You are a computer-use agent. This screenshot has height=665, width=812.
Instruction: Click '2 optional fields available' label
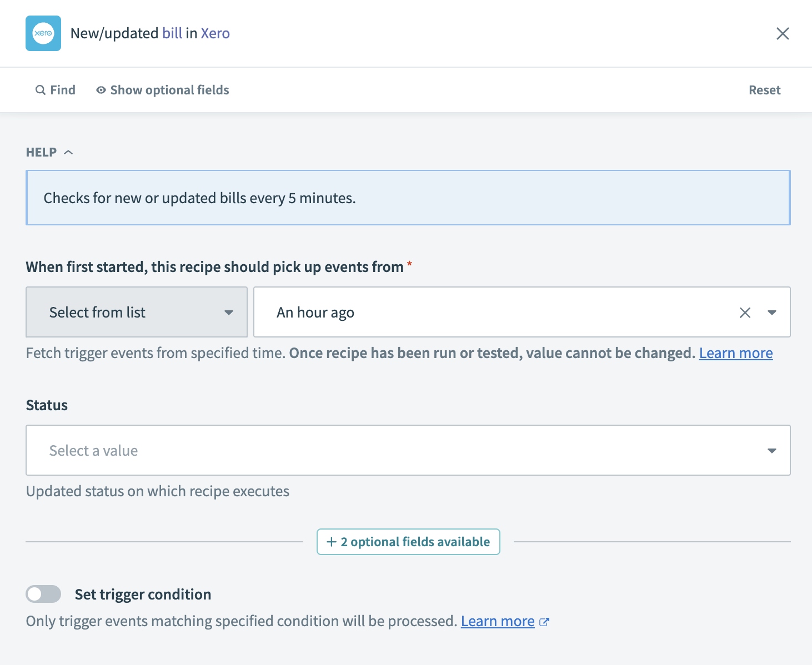415,542
